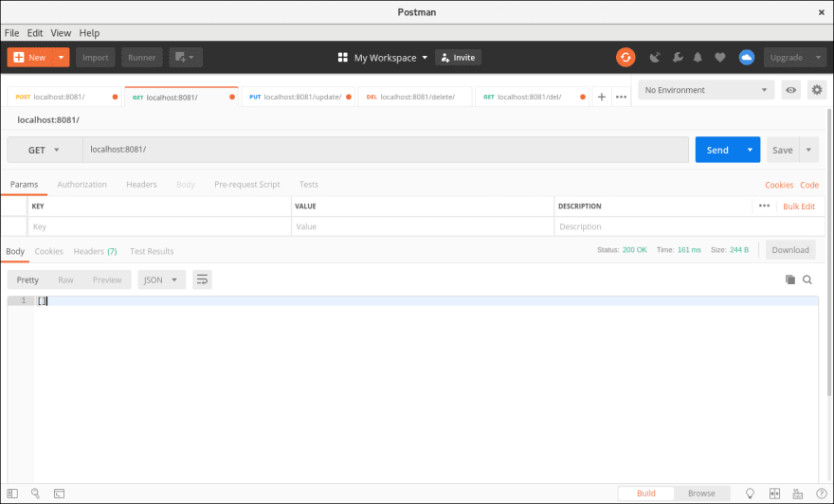Open the request Headers tab
The image size is (834, 504).
[x=141, y=185]
